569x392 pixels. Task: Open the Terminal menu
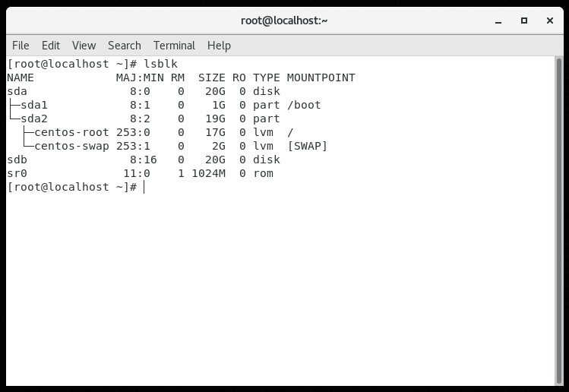pos(174,46)
